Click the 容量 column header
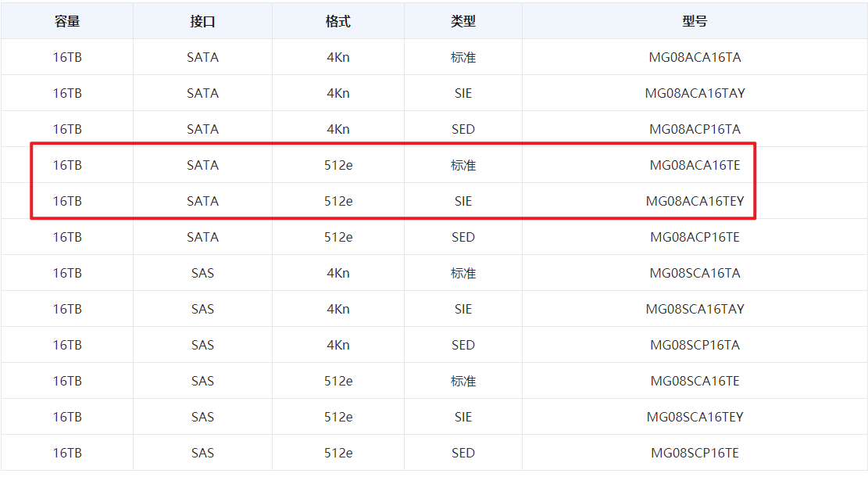868x477 pixels. click(67, 21)
